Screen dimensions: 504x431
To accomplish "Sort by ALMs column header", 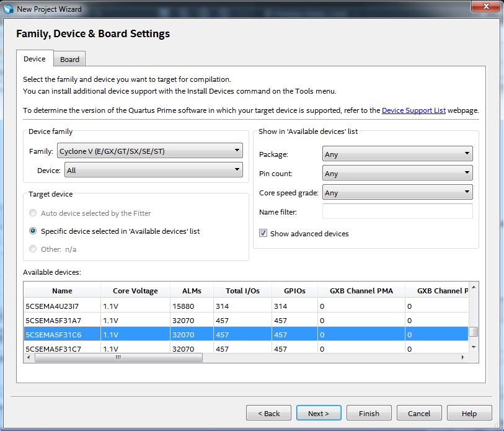I will click(x=192, y=291).
